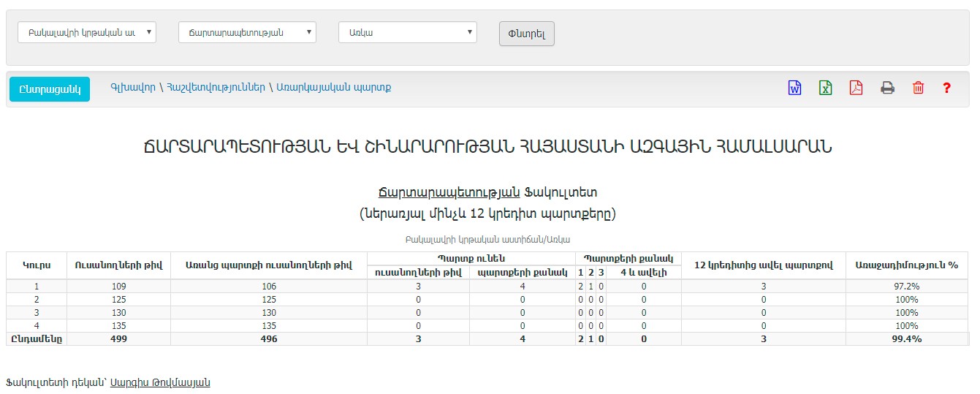
Task: Open the Բակալավրի կրթական education level dropdown
Action: (87, 32)
